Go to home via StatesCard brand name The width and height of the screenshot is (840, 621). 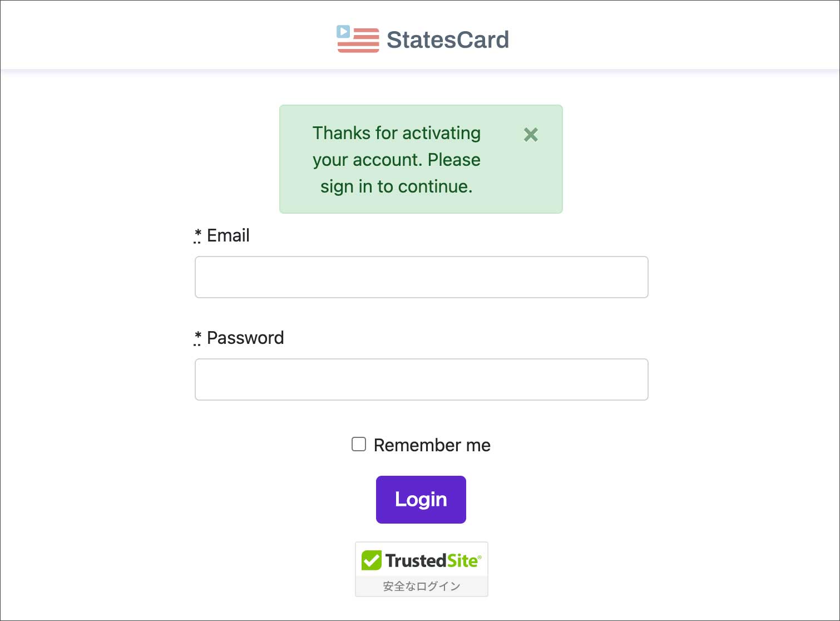tap(447, 40)
